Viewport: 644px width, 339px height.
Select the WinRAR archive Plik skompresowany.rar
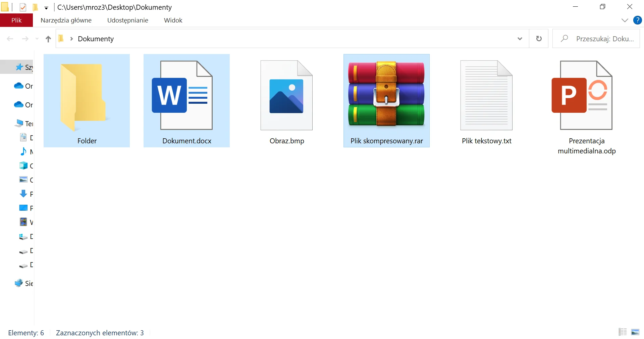(x=386, y=94)
